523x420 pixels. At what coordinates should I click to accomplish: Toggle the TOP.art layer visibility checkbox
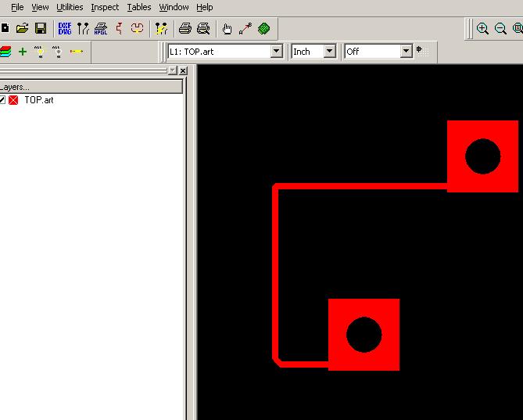point(2,100)
